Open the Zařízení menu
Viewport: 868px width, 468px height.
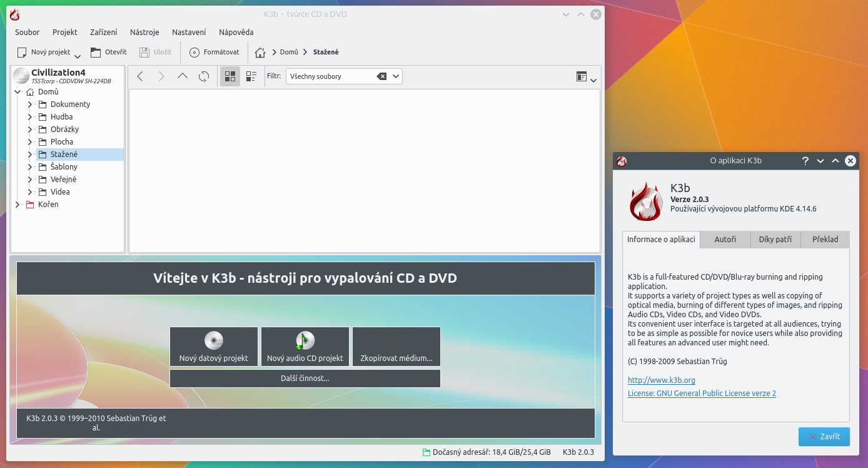104,33
